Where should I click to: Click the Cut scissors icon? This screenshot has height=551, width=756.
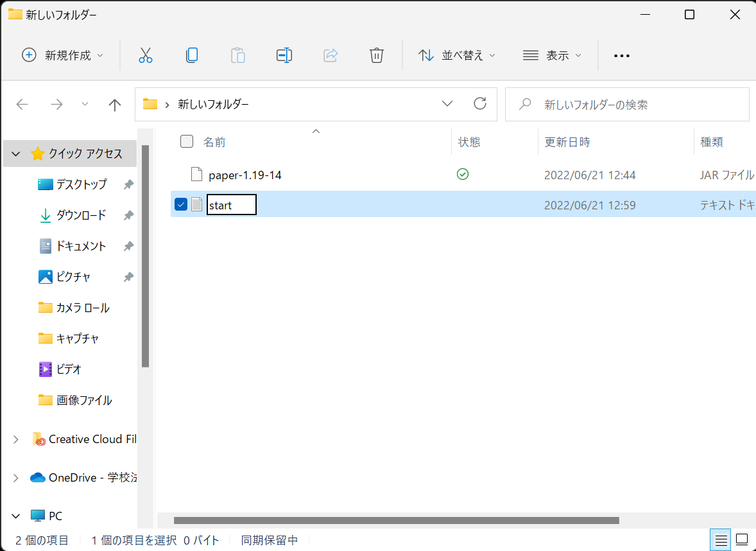pyautogui.click(x=146, y=55)
